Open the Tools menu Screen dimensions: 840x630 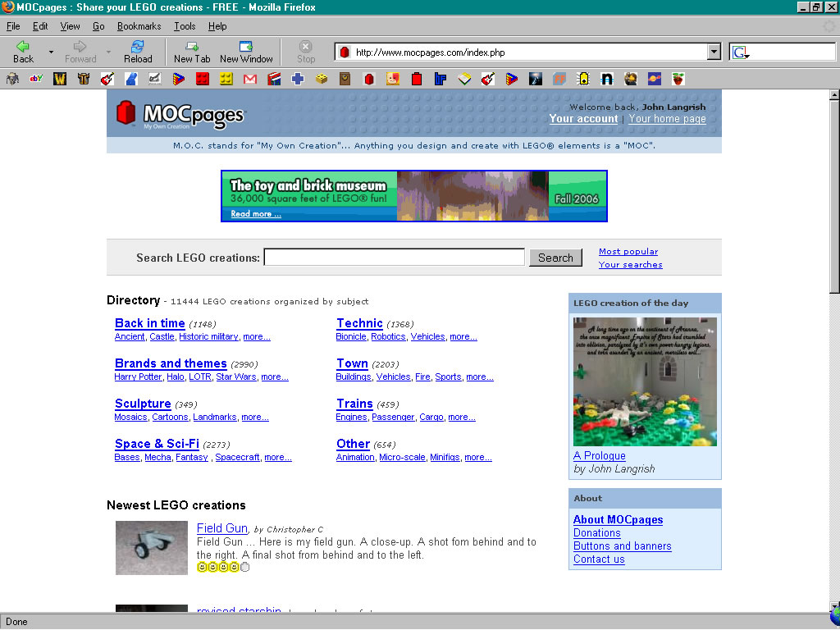pos(185,26)
